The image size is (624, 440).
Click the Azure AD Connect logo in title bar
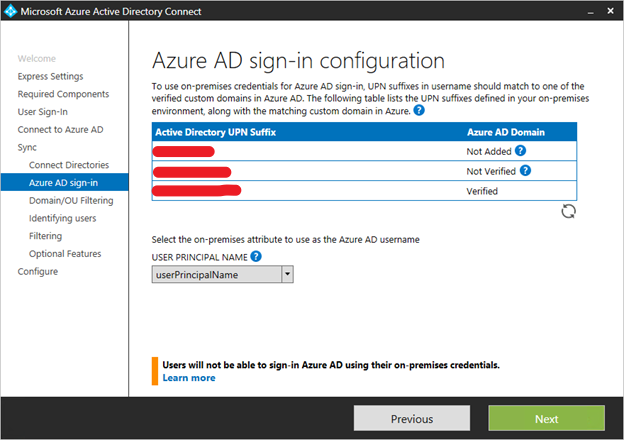(x=10, y=11)
